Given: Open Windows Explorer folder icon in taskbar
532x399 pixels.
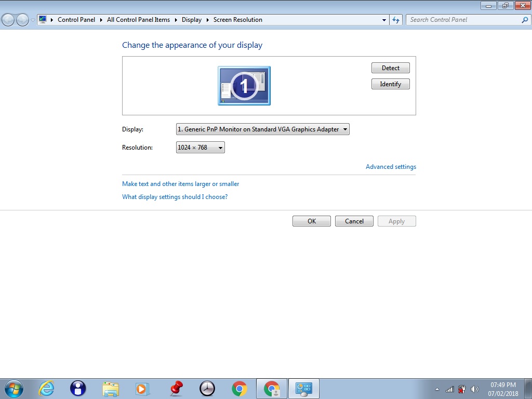Looking at the screenshot, I should tap(111, 389).
